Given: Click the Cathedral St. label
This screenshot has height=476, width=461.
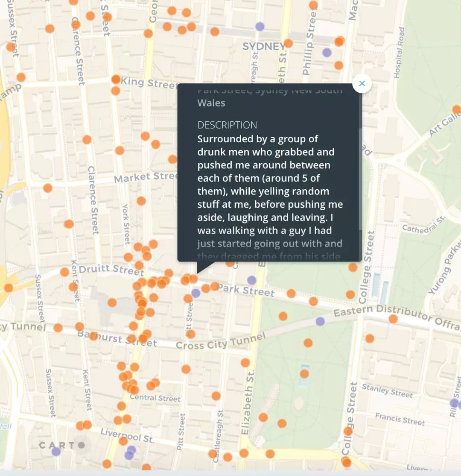Looking at the screenshot, I should (x=424, y=225).
